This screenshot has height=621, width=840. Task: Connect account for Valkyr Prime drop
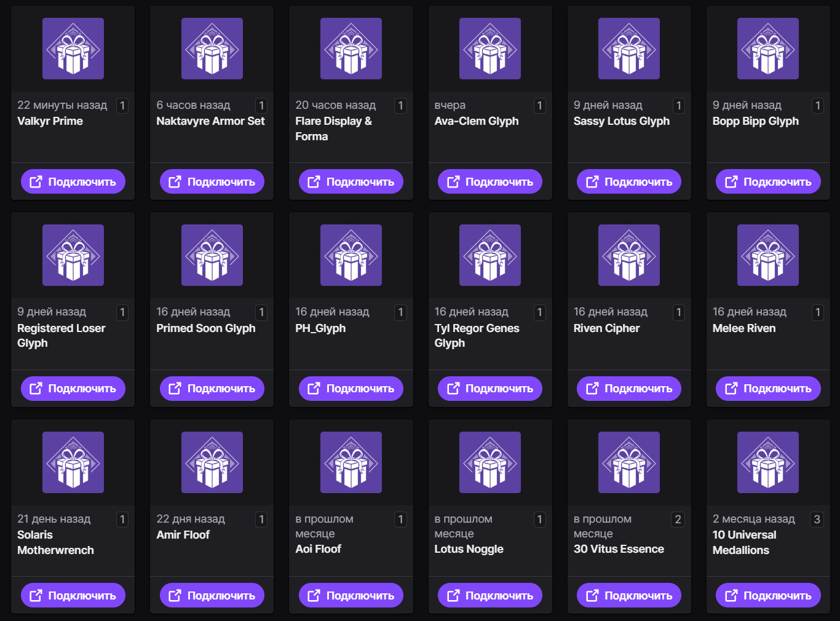pyautogui.click(x=73, y=181)
